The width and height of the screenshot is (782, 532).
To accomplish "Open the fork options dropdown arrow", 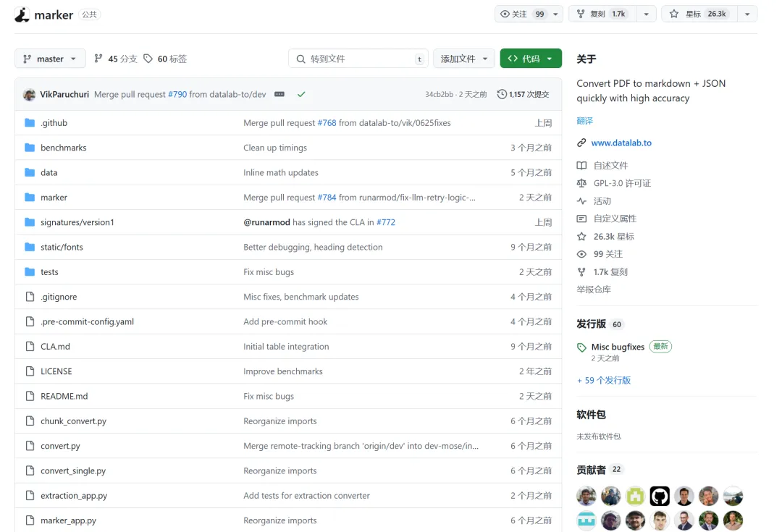I will (646, 14).
